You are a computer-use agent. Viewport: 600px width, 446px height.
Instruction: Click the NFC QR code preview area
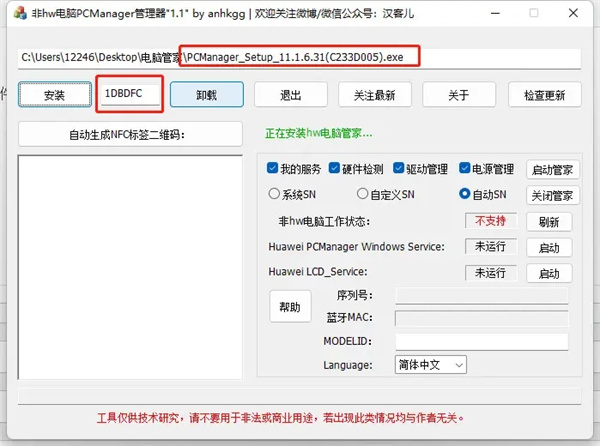[130, 267]
